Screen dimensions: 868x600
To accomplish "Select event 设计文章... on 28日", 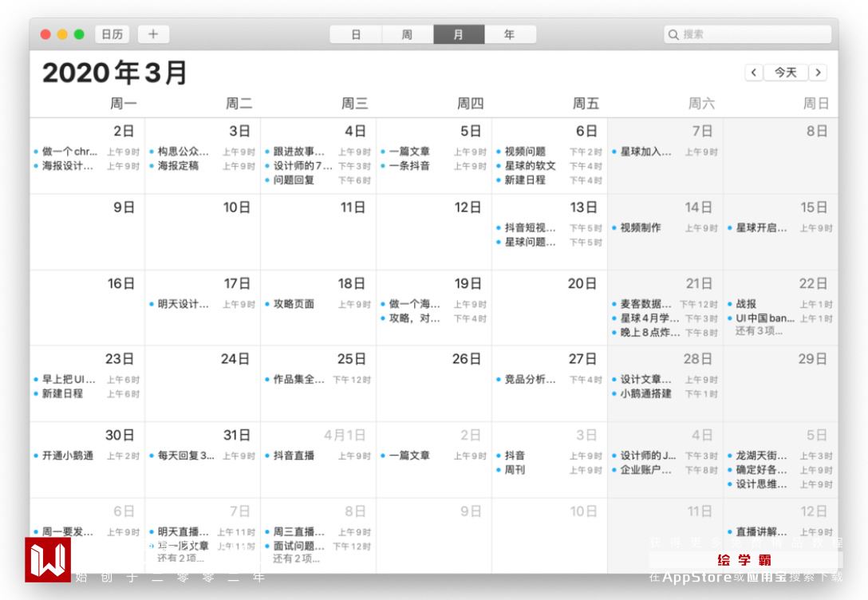I will (665, 379).
